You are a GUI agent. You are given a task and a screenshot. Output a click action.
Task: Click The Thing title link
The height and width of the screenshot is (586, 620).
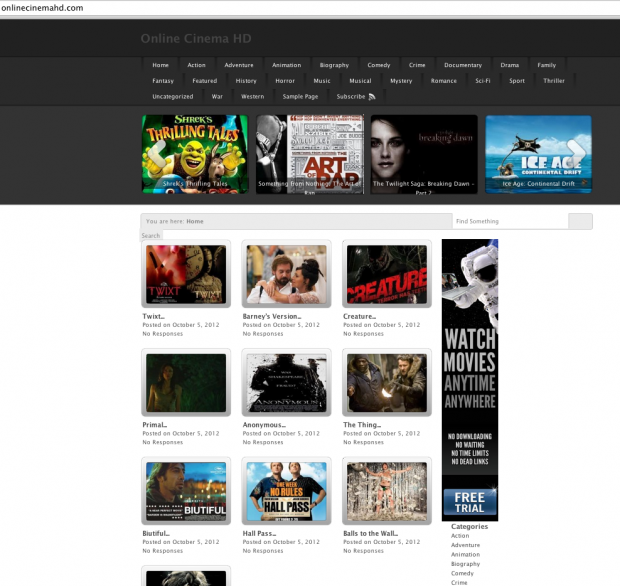pos(362,425)
